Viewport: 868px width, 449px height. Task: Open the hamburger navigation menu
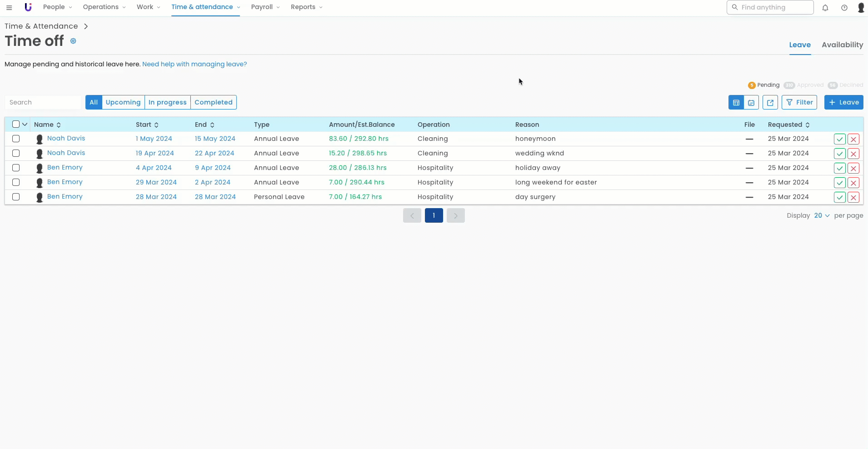(x=9, y=8)
